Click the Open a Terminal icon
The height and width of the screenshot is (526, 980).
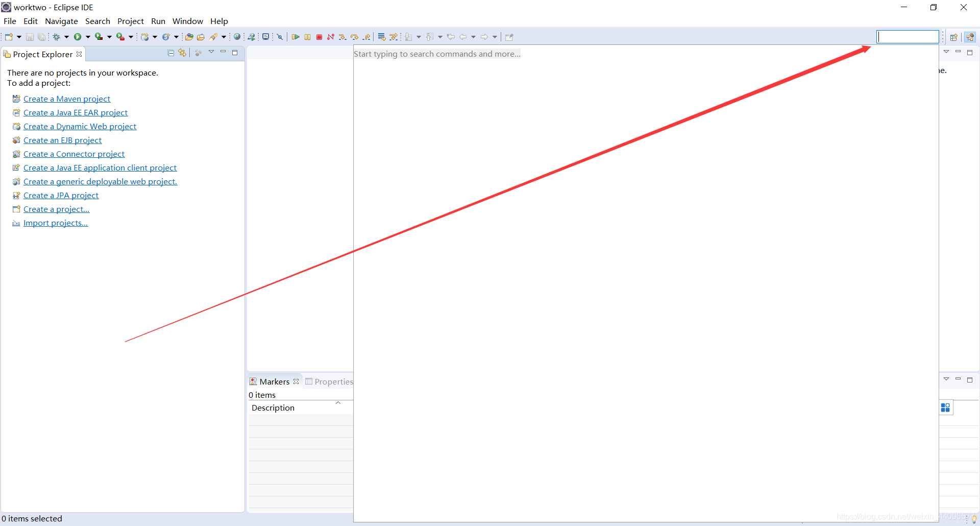point(265,37)
